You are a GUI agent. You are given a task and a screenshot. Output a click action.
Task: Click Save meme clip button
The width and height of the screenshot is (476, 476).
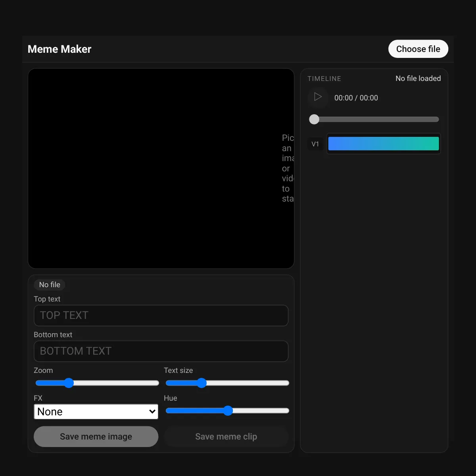(x=226, y=436)
